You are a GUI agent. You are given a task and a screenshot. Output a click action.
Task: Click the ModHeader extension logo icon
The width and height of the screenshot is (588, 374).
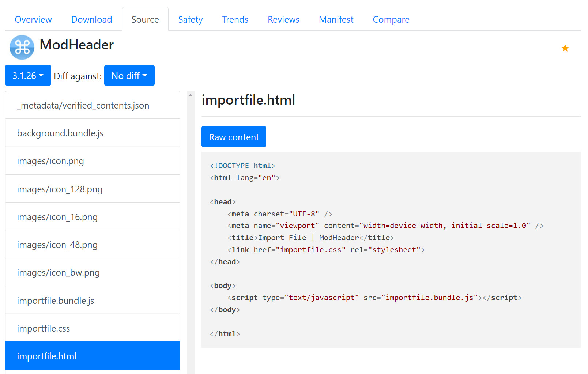click(22, 48)
